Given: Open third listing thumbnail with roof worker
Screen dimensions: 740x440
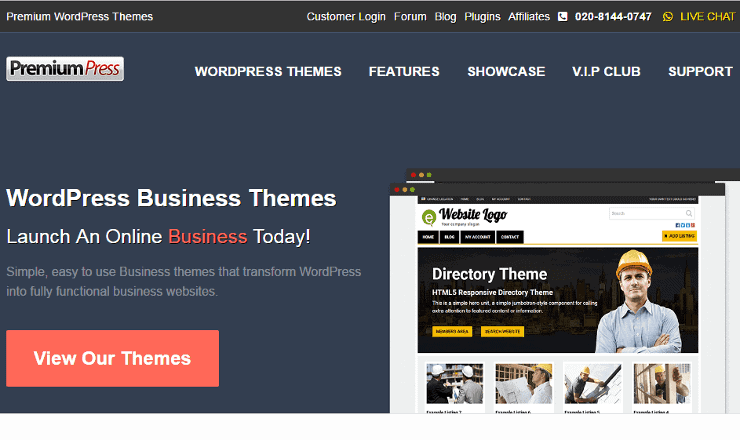Looking at the screenshot, I should click(x=593, y=383).
